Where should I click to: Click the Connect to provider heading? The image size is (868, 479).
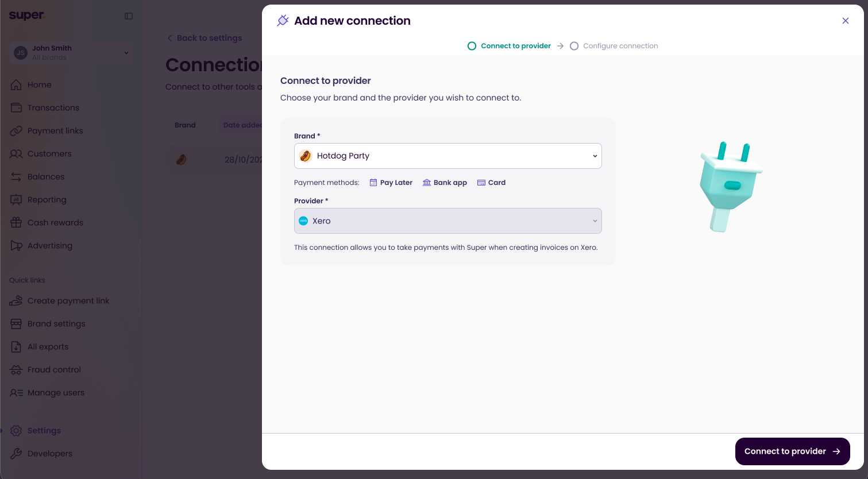pyautogui.click(x=326, y=81)
